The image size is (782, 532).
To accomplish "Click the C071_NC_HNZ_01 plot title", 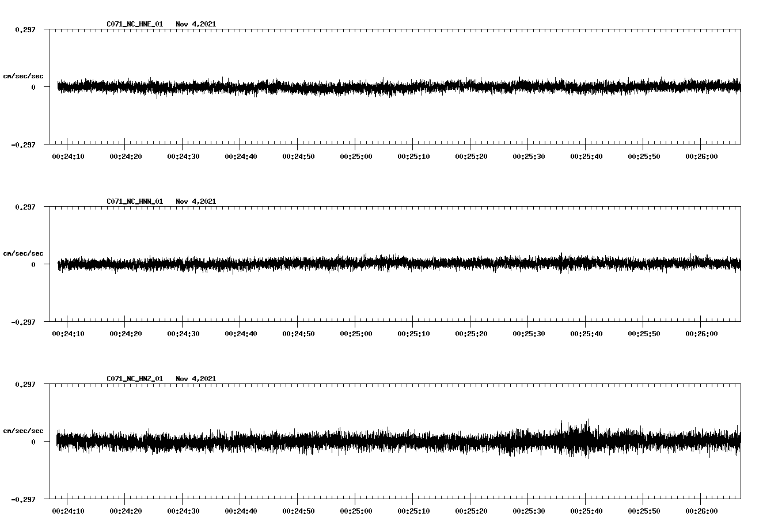I will coord(135,379).
